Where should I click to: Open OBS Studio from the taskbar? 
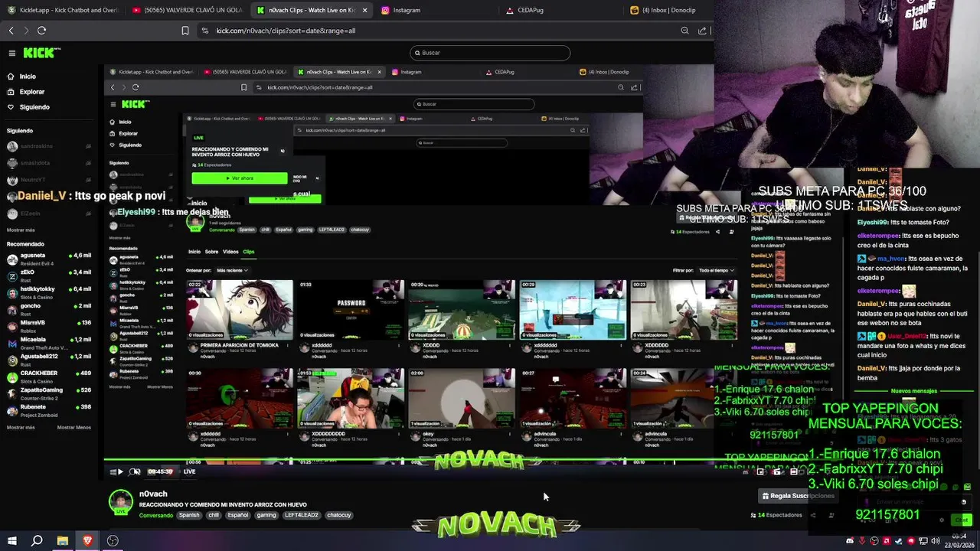[113, 540]
